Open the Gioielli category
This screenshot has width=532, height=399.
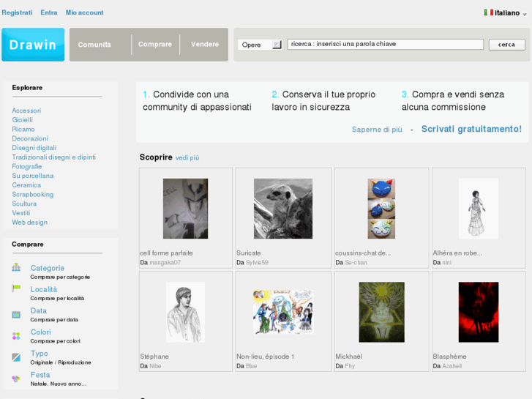23,119
